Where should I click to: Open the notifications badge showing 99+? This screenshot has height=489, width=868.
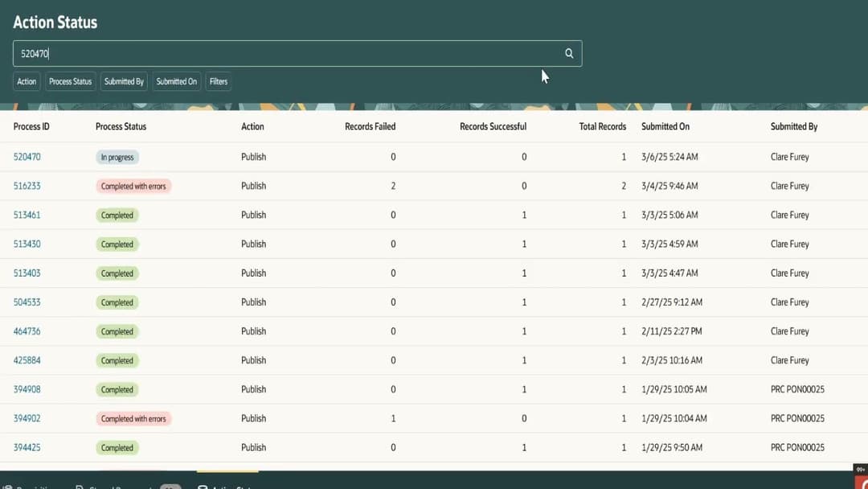[x=861, y=470]
